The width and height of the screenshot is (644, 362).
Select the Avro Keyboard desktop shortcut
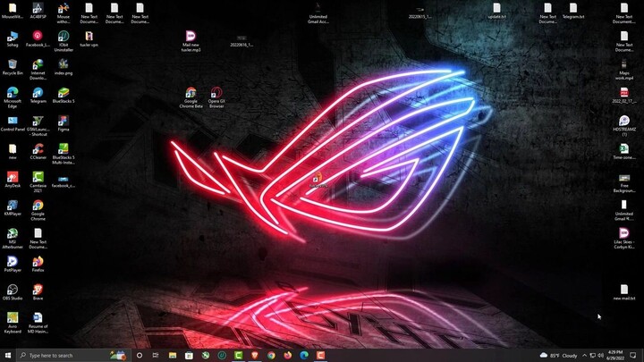(x=13, y=323)
